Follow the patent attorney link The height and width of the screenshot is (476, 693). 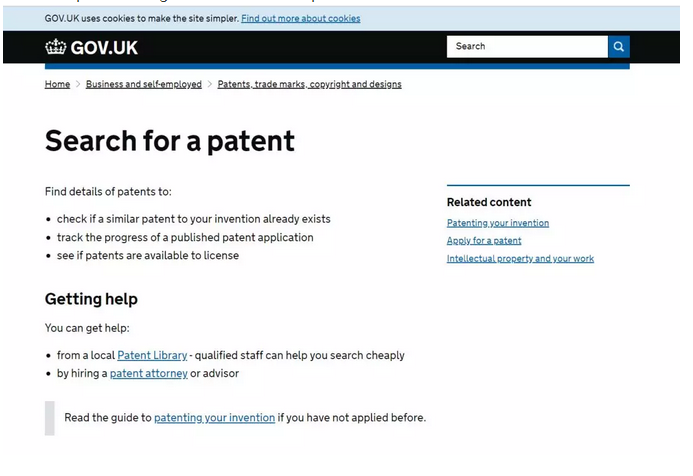click(148, 373)
